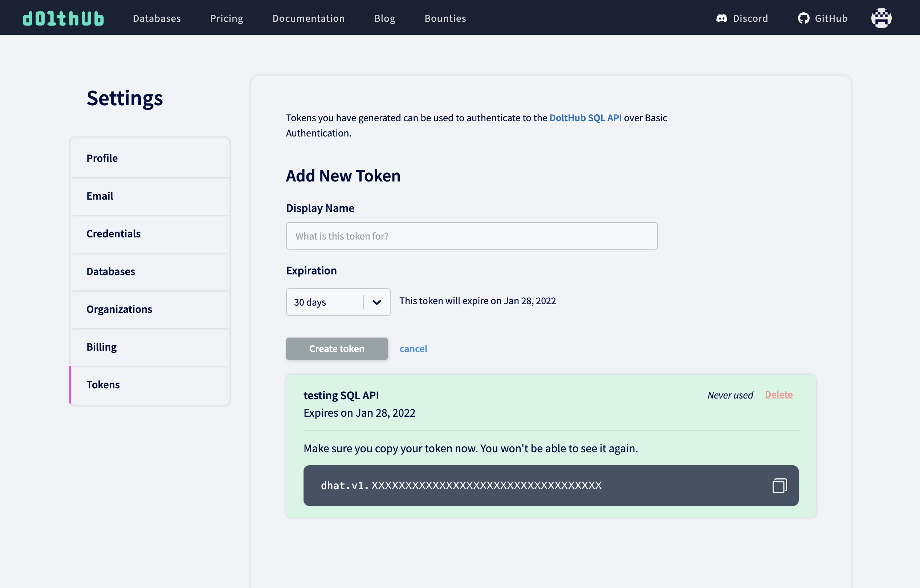Open the Databases nav item

pyautogui.click(x=156, y=19)
